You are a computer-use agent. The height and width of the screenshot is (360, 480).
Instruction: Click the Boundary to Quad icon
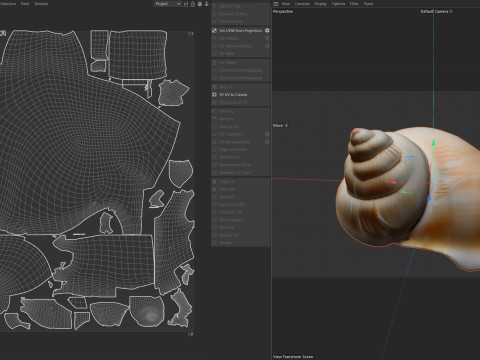214,172
